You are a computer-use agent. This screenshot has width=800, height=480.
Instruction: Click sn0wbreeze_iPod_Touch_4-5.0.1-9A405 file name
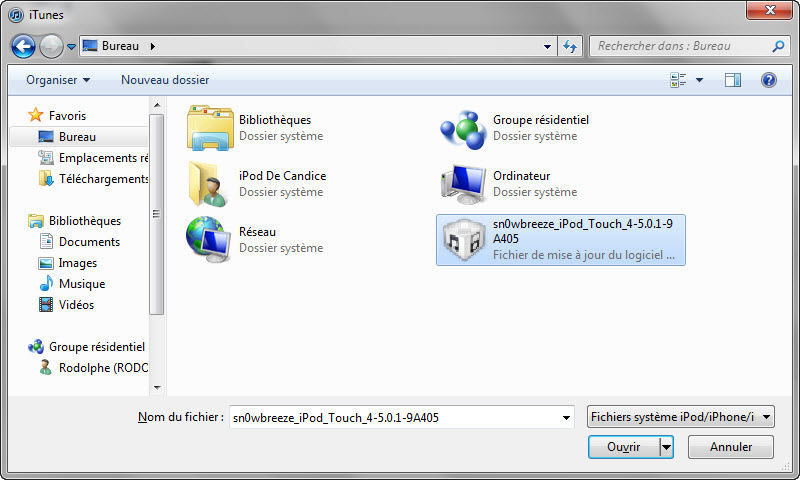click(x=583, y=231)
